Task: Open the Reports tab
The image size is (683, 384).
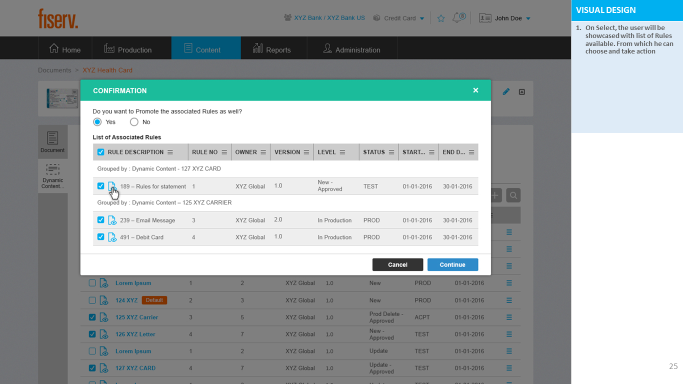Action: [272, 49]
